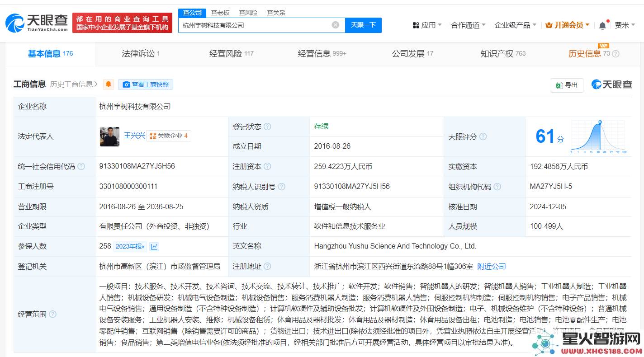Screen dimensions: 644x357
Task: Select the 查风险 search tab
Action: pyautogui.click(x=248, y=13)
